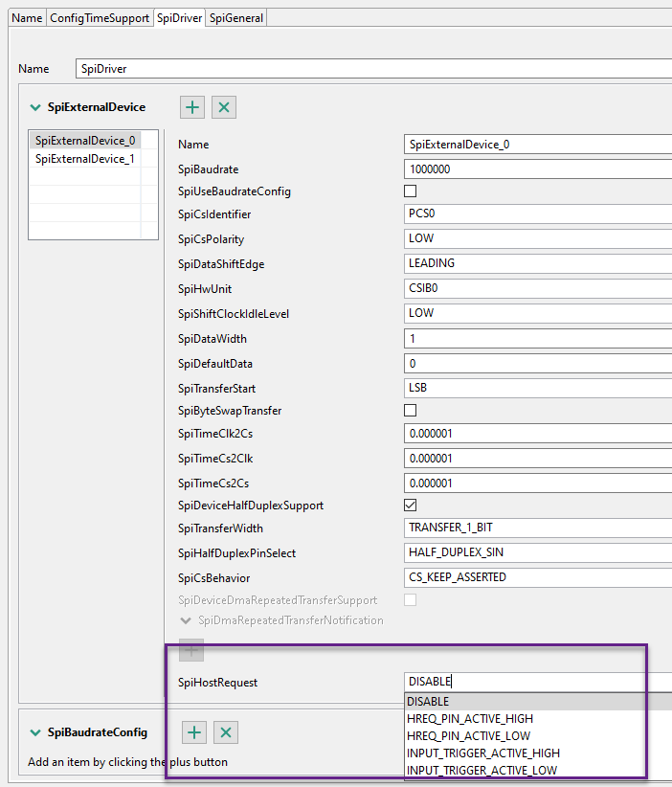Remove a SpiBaudrateConfig item
This screenshot has height=787, width=672.
[x=226, y=732]
